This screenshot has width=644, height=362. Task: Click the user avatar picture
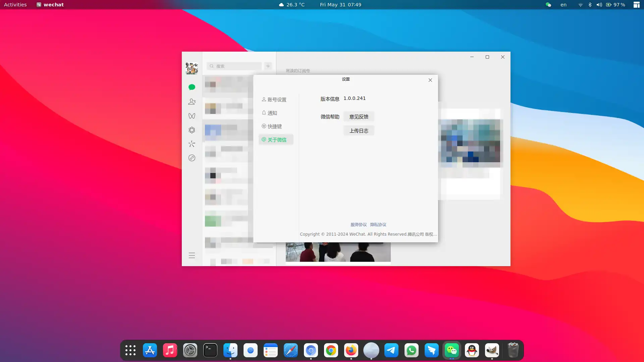(192, 68)
